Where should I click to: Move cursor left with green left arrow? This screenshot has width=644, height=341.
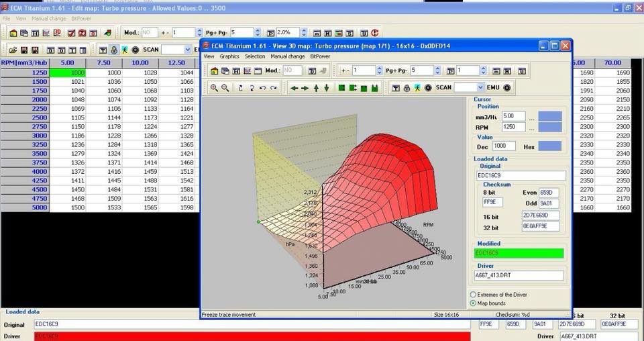pyautogui.click(x=294, y=87)
